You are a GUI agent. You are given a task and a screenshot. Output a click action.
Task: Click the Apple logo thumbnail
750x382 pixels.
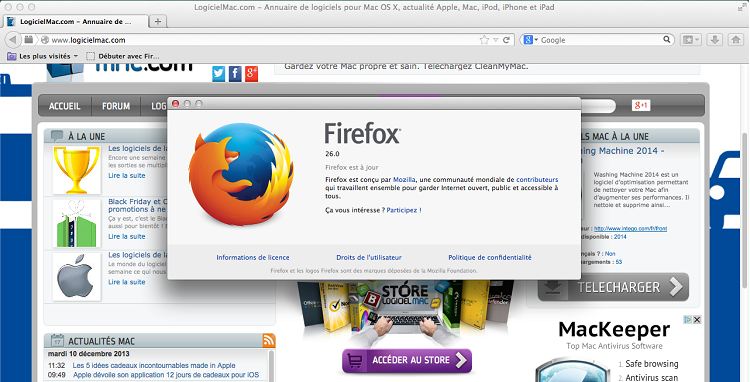click(77, 276)
